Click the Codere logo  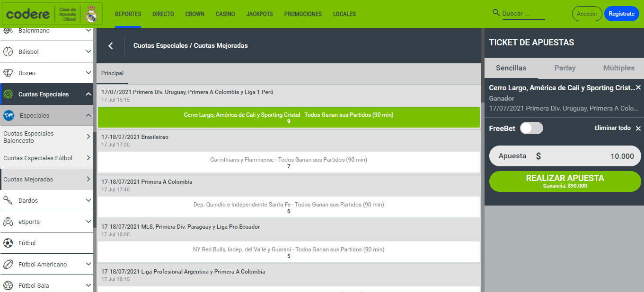point(28,14)
